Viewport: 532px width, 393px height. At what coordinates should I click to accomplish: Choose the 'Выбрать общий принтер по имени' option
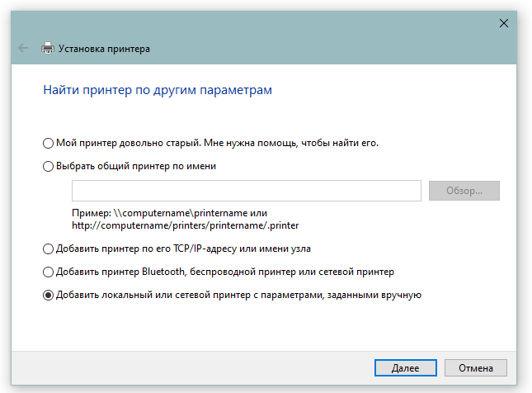[x=49, y=166]
